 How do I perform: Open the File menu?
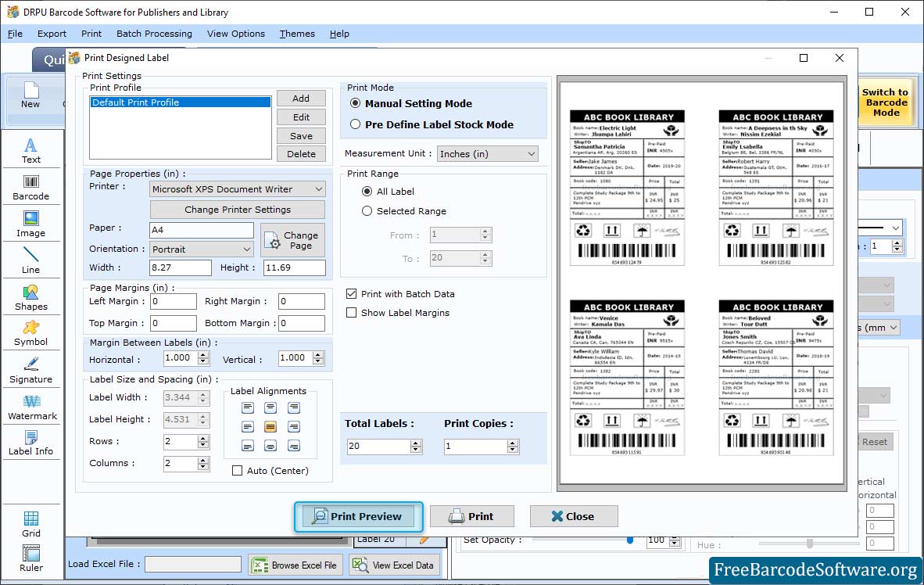click(15, 34)
